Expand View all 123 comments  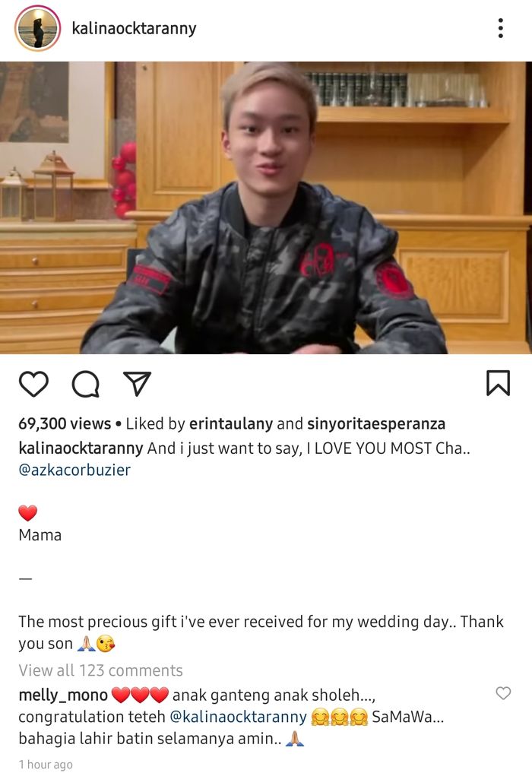(100, 670)
